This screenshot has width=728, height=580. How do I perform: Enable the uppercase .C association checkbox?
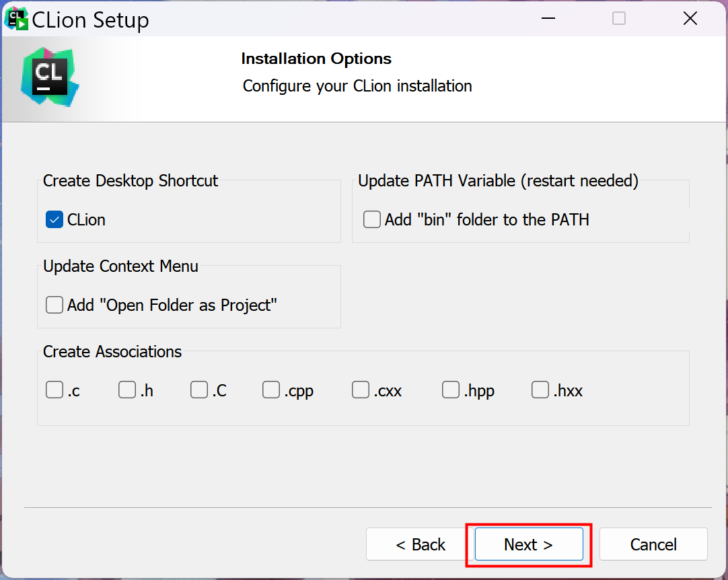pyautogui.click(x=199, y=390)
